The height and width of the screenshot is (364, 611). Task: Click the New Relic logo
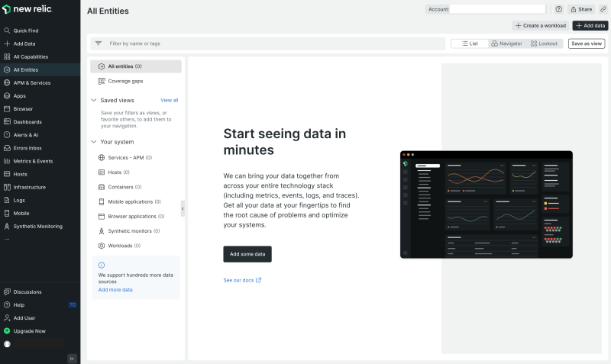[27, 9]
